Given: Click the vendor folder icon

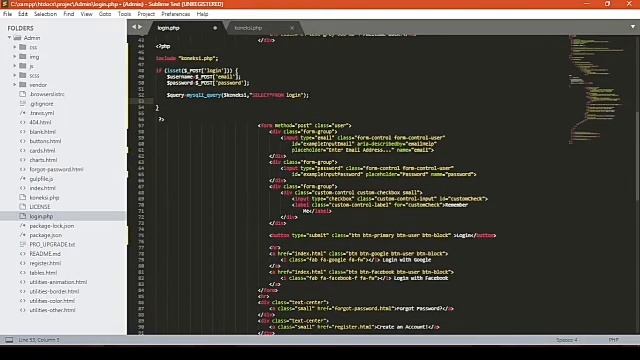Looking at the screenshot, I should point(23,84).
